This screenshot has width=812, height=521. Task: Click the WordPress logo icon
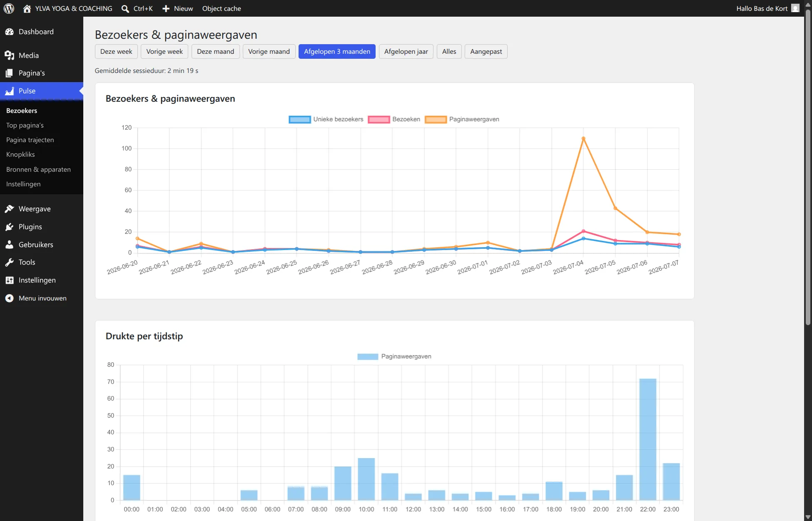[9, 8]
